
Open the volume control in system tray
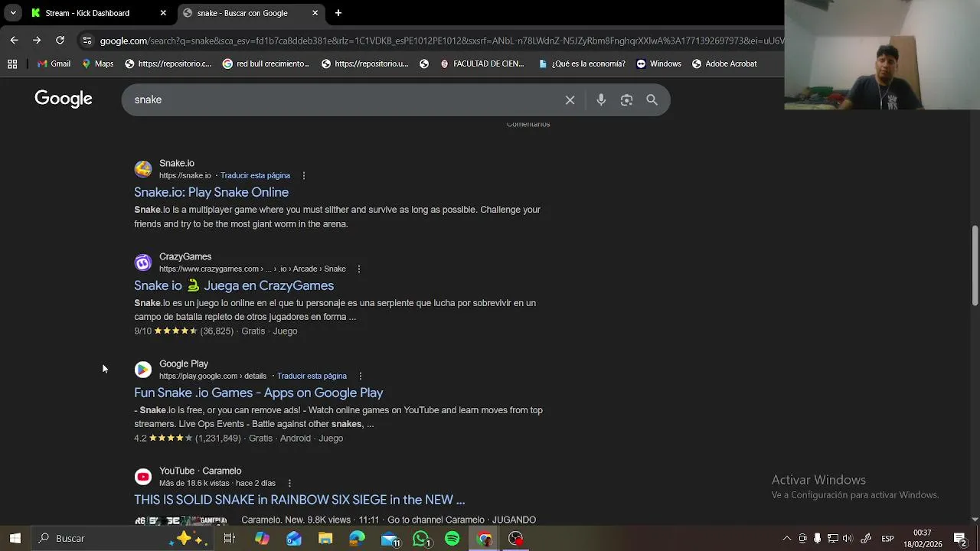point(847,538)
